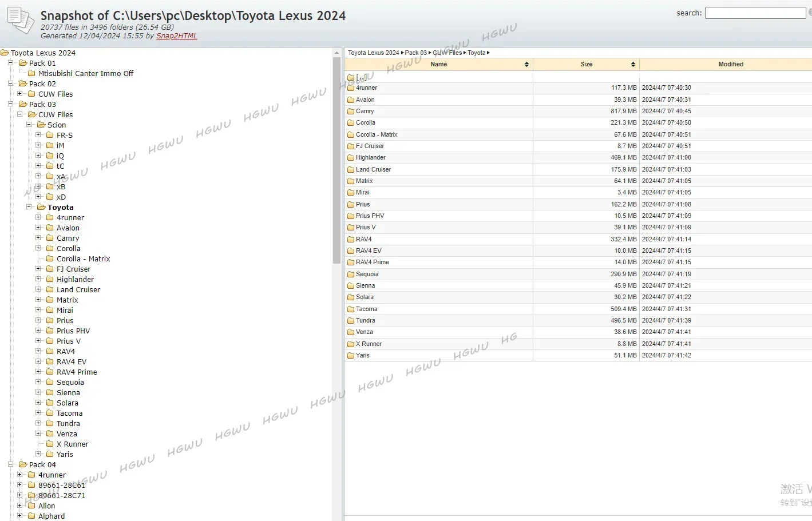Open the Sienna folder in the file list
812x521 pixels.
365,285
